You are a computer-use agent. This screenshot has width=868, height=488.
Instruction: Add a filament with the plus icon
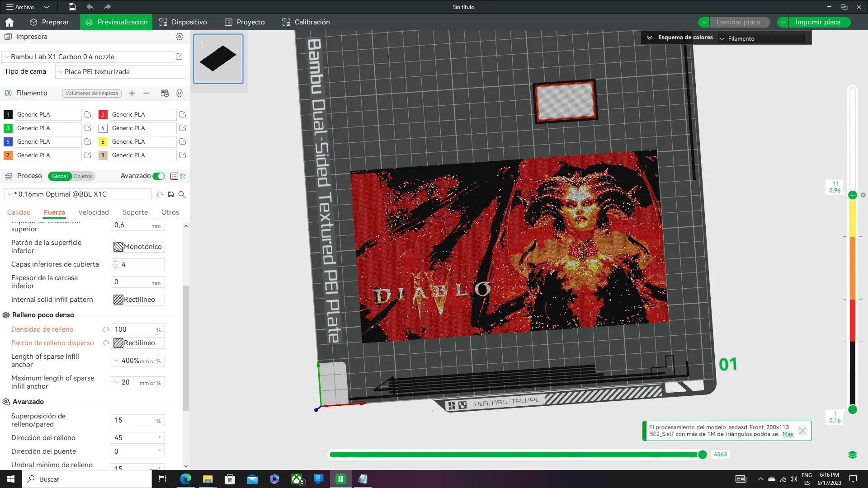click(x=132, y=93)
